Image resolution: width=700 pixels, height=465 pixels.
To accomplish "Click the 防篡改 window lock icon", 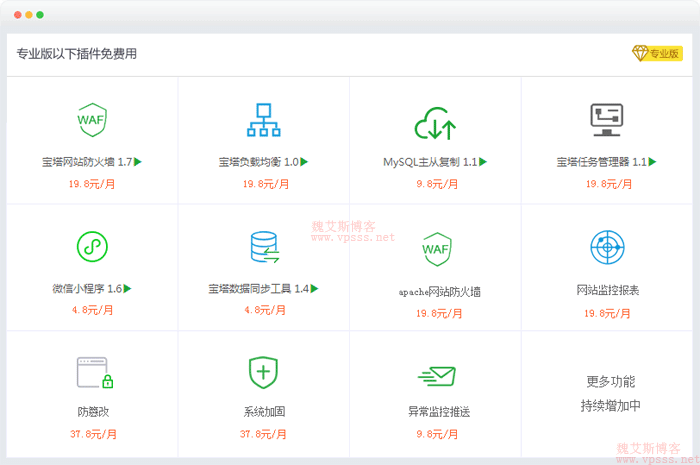I will point(95,372).
